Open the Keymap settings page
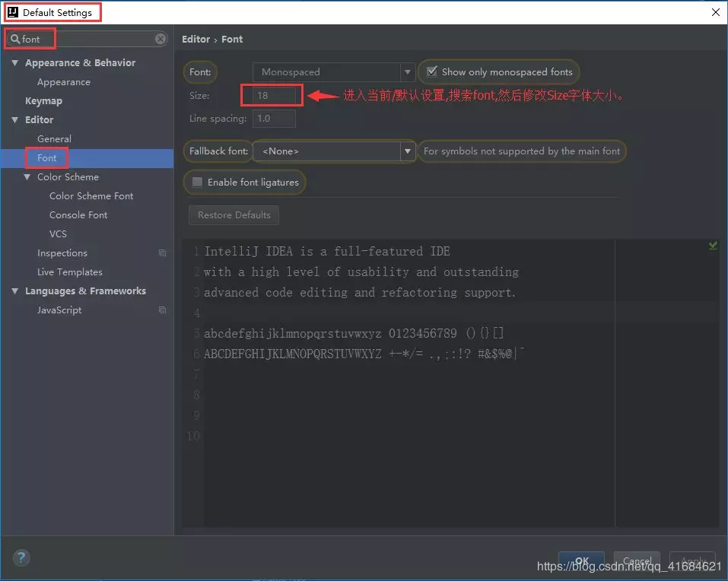The image size is (728, 581). pos(43,100)
